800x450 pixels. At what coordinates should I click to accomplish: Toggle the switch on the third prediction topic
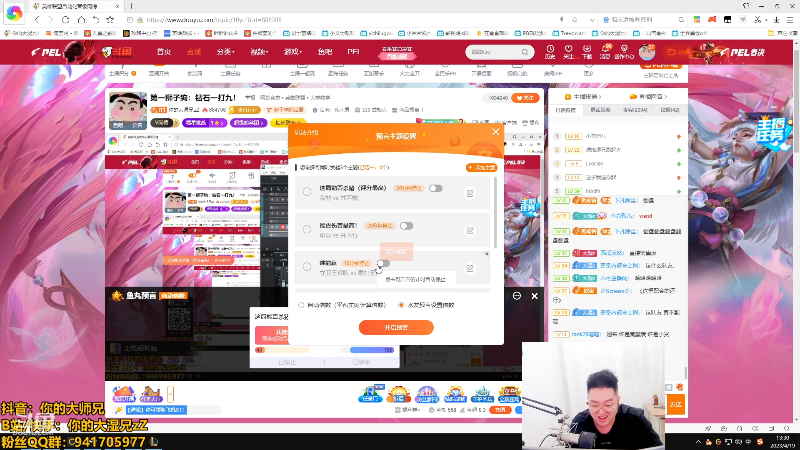(383, 263)
